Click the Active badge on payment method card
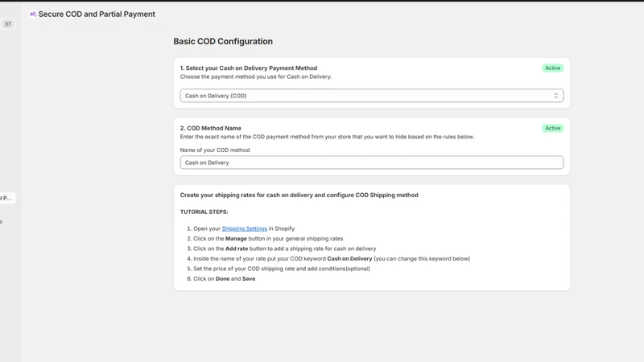644x362 pixels. click(552, 68)
